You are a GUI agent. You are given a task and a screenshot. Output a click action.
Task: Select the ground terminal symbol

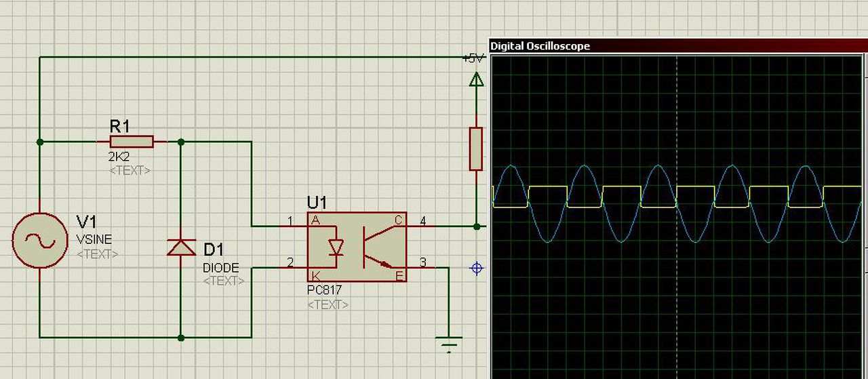point(449,344)
